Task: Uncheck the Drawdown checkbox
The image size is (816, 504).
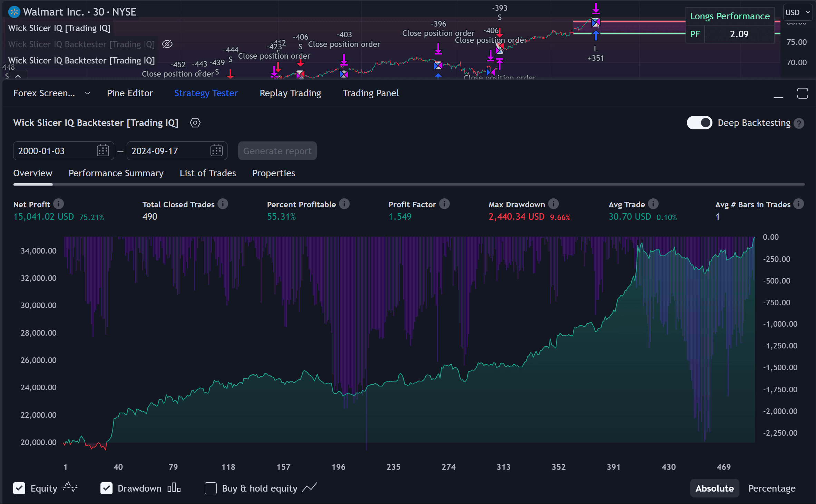Action: [x=106, y=488]
